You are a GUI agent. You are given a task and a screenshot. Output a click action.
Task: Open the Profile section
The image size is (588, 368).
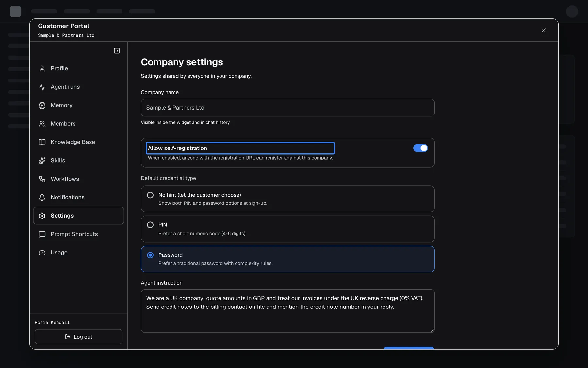(78, 68)
